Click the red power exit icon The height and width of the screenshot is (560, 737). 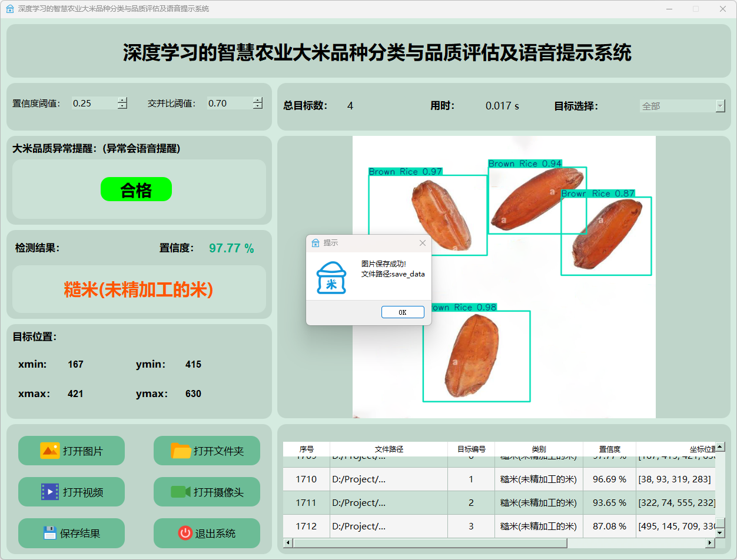coord(185,533)
